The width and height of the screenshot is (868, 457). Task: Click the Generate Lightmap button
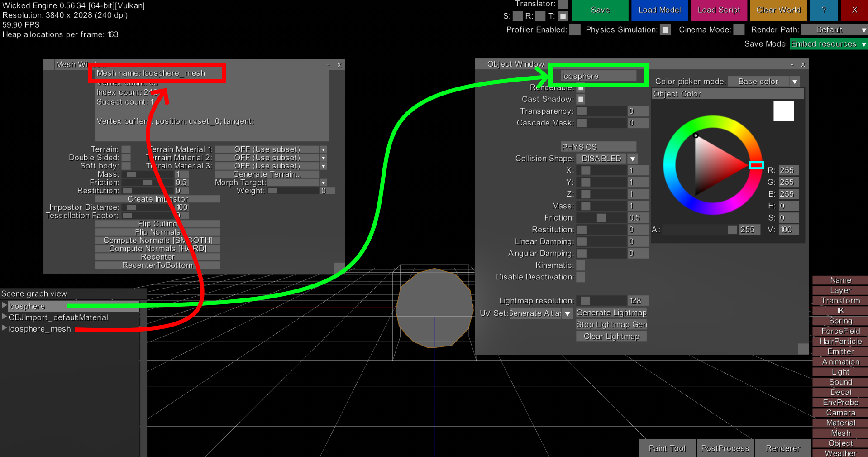coord(611,313)
